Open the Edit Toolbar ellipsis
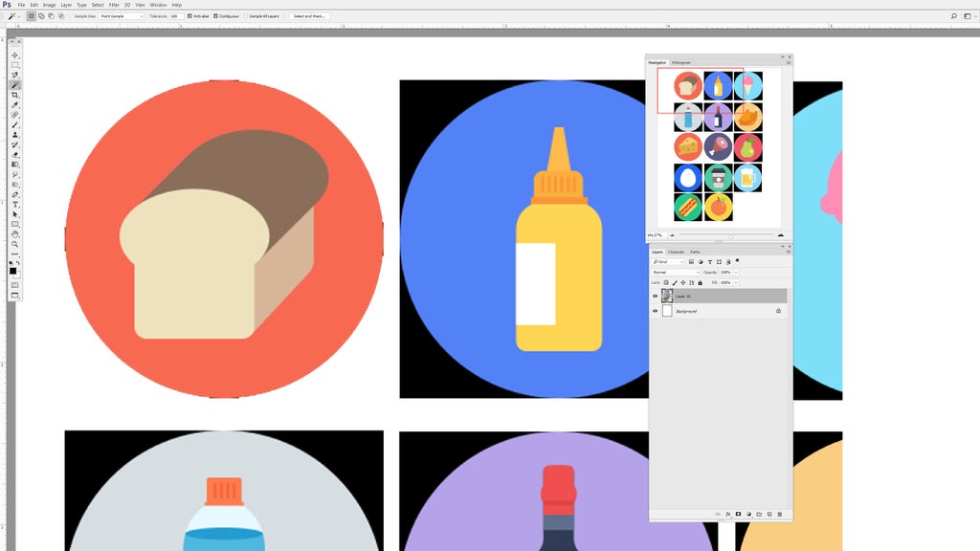This screenshot has height=551, width=980. (x=15, y=254)
